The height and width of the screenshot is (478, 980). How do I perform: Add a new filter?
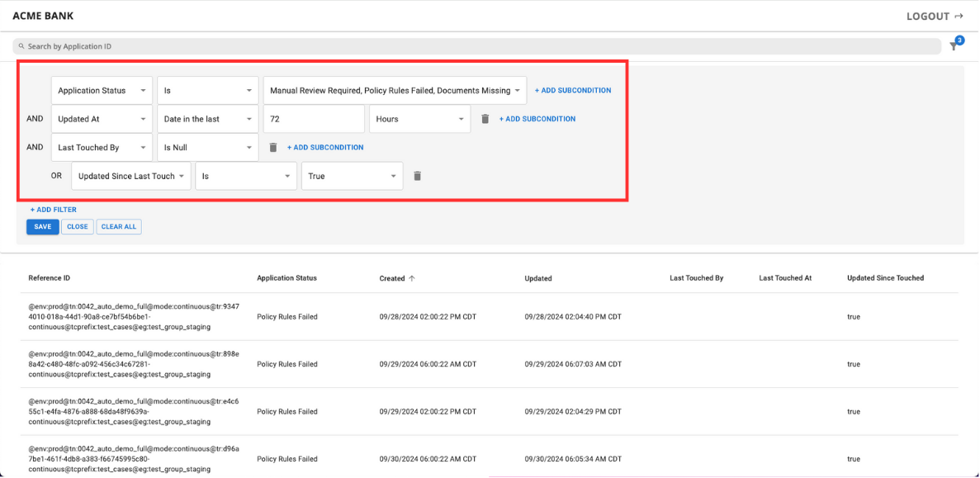point(53,209)
